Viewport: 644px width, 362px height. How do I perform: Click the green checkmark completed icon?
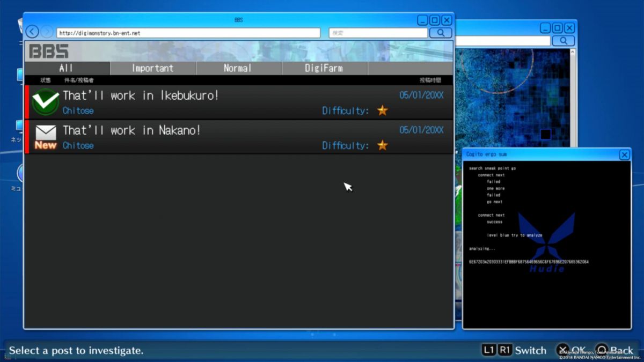(45, 102)
